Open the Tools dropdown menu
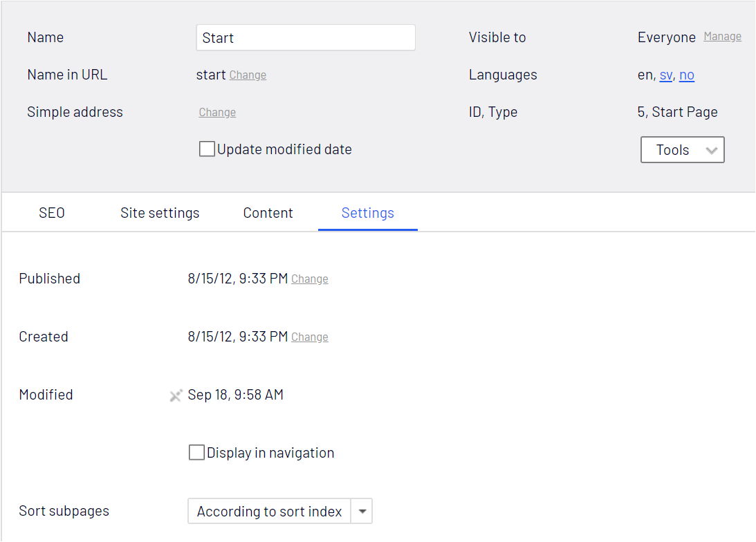This screenshot has height=542, width=756. pos(682,150)
